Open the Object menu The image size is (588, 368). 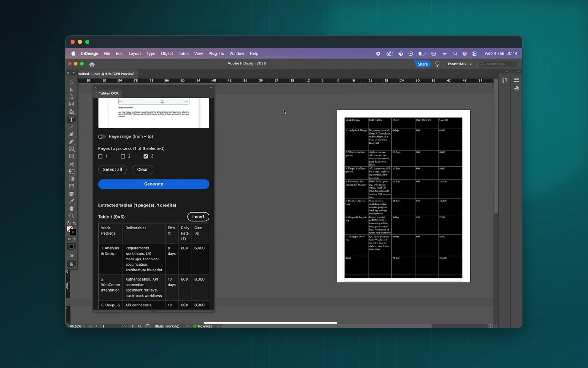pos(167,53)
